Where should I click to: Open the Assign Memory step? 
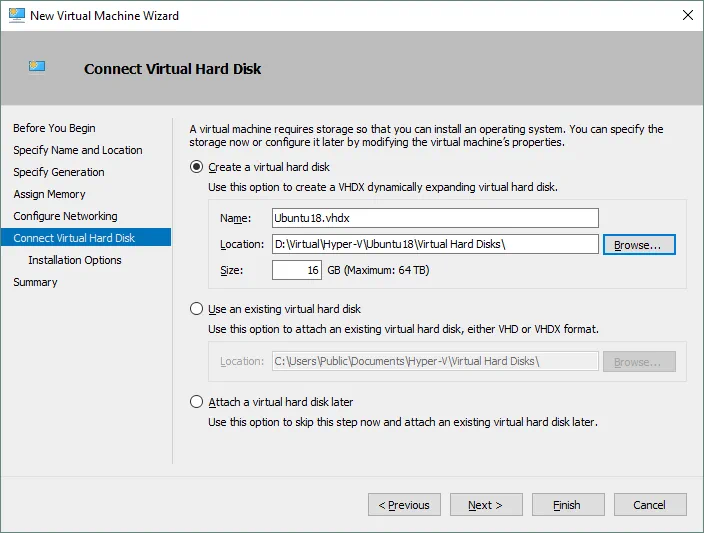[x=49, y=194]
